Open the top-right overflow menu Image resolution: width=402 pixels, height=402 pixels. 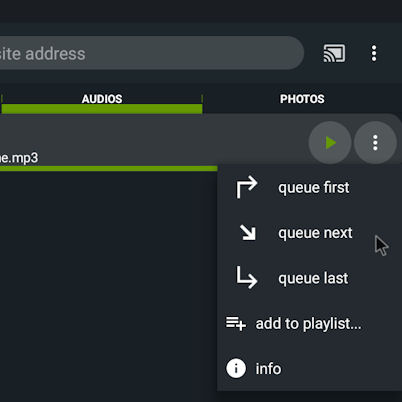point(374,53)
